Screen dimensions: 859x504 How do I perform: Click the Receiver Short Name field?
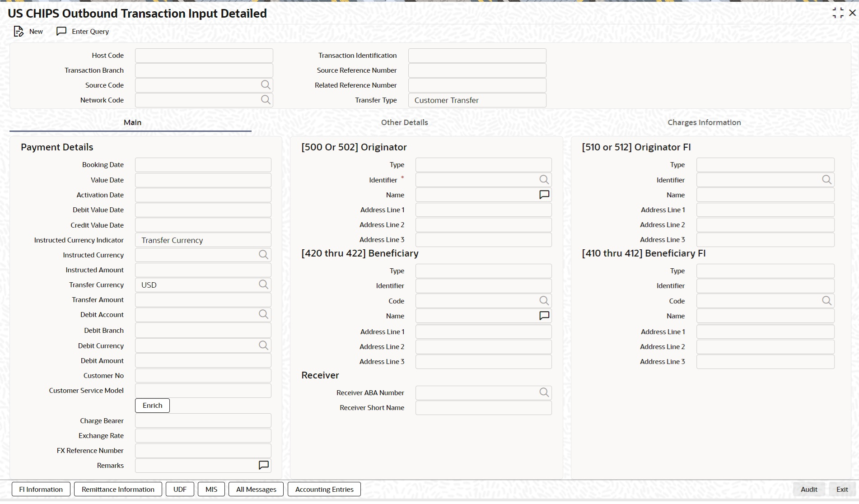click(x=484, y=408)
